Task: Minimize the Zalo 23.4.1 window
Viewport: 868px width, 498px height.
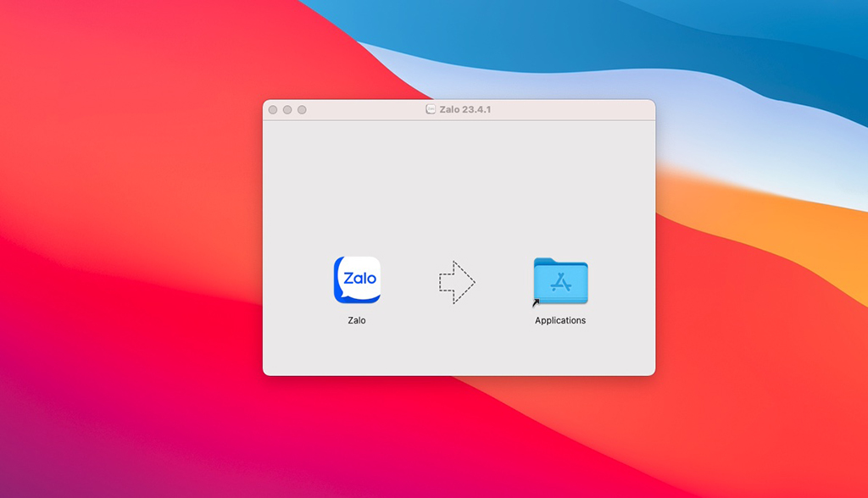Action: pos(287,109)
